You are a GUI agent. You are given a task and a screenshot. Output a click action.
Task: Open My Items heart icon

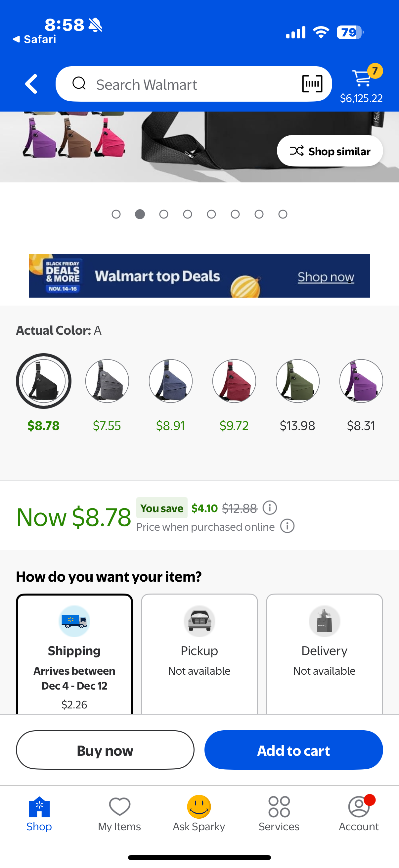(119, 813)
